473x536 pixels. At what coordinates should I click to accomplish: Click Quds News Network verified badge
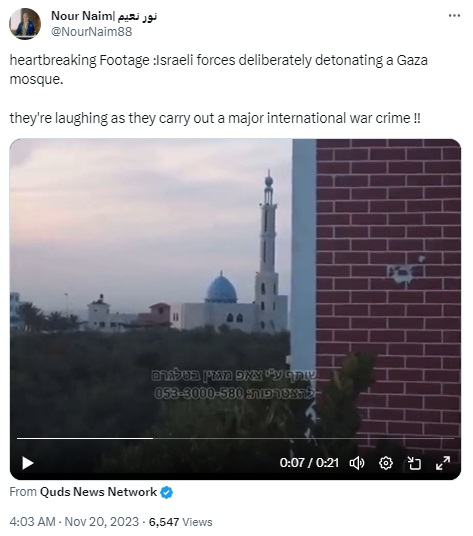point(167,492)
